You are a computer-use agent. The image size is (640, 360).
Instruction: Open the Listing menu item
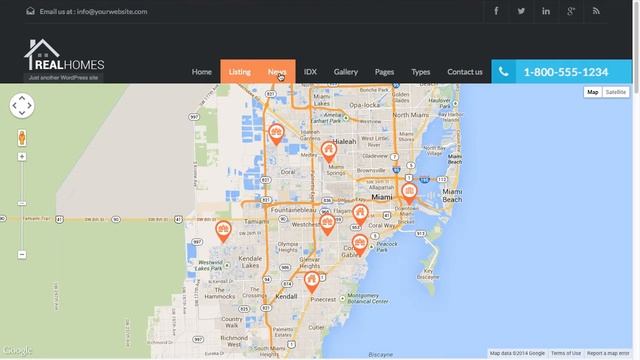coord(240,72)
